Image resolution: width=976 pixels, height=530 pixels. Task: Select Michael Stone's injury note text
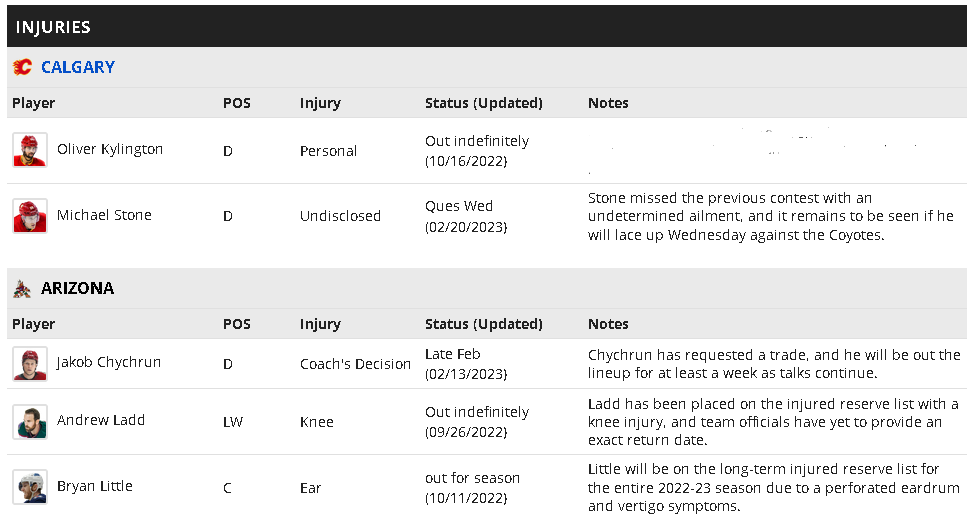771,216
